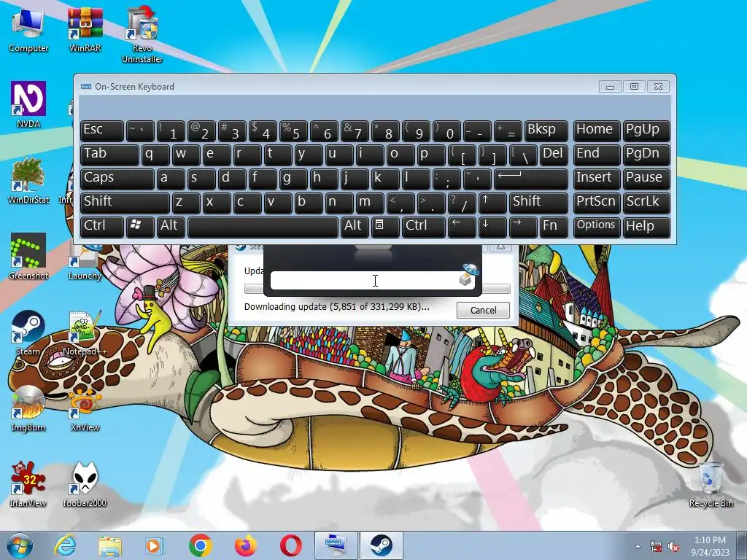
Task: Toggle the Caps key on the keyboard
Action: (117, 178)
